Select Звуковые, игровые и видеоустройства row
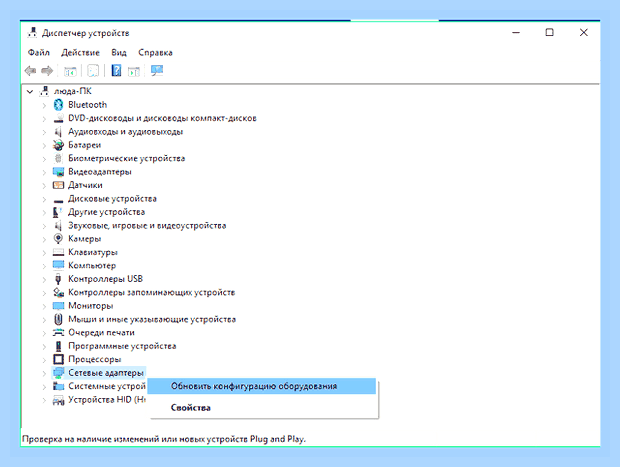This screenshot has height=467, width=620. pyautogui.click(x=147, y=226)
